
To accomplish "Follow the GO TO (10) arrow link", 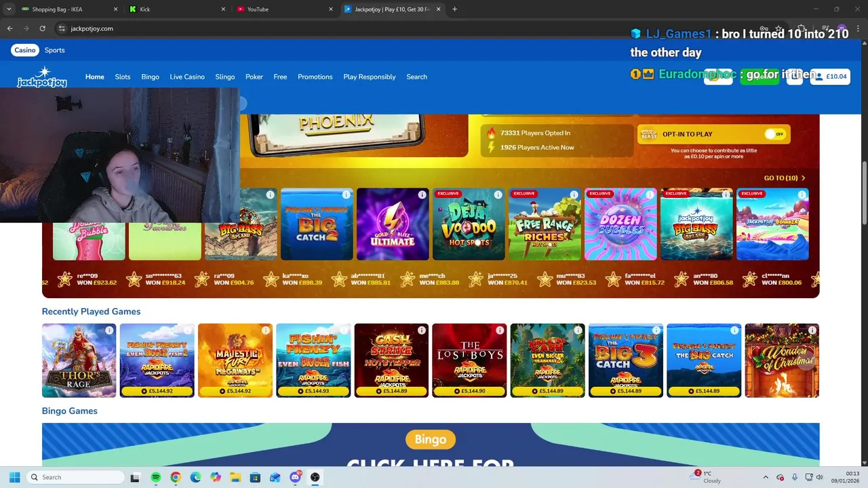I will click(785, 178).
